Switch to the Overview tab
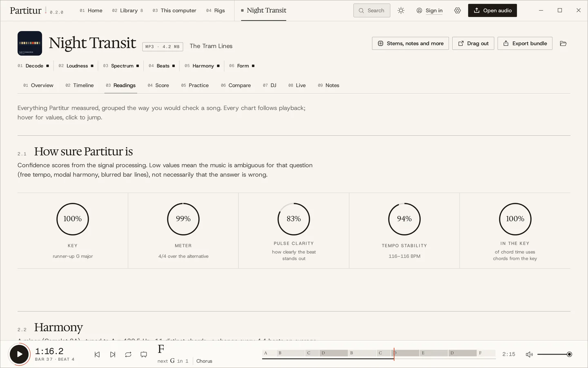This screenshot has height=368, width=588. pos(38,85)
